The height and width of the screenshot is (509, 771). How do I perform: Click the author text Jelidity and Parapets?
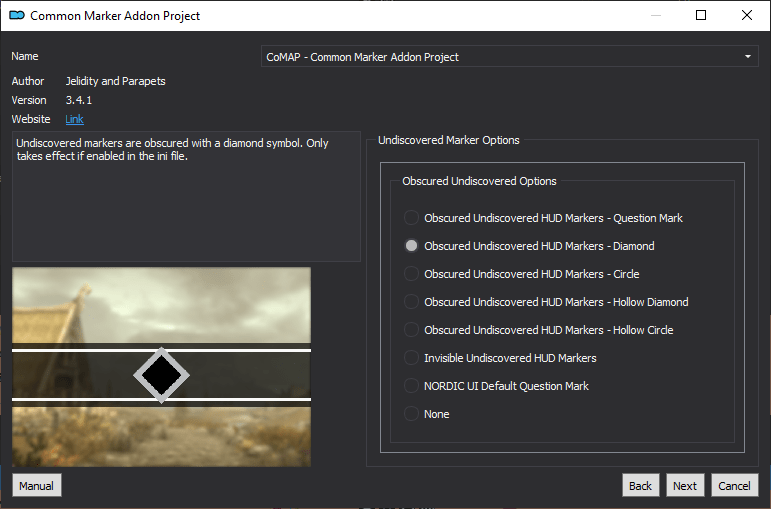(x=116, y=81)
